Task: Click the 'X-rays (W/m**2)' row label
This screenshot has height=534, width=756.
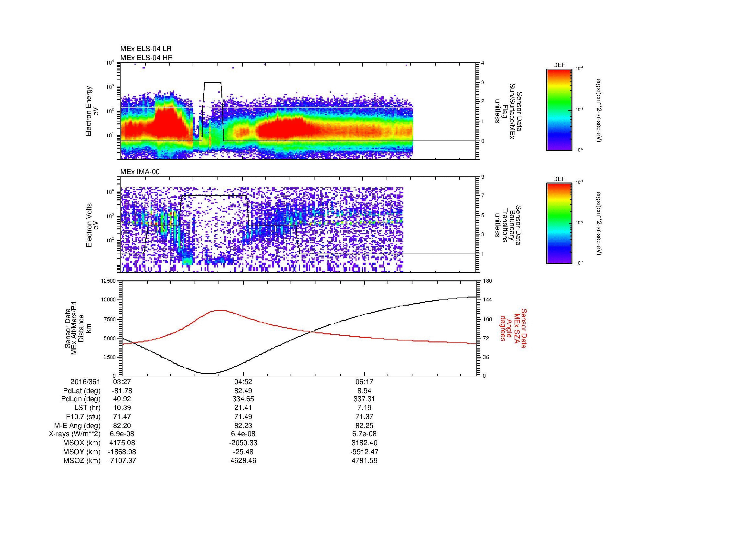Action: click(x=75, y=434)
